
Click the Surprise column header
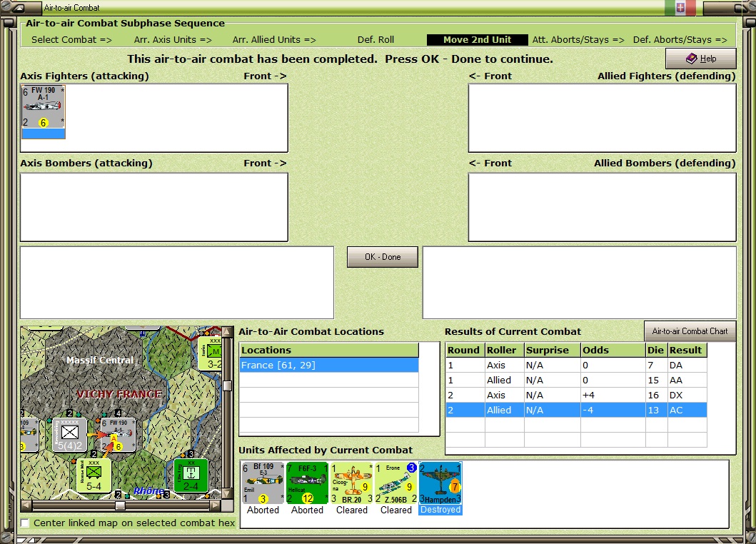[x=552, y=350]
